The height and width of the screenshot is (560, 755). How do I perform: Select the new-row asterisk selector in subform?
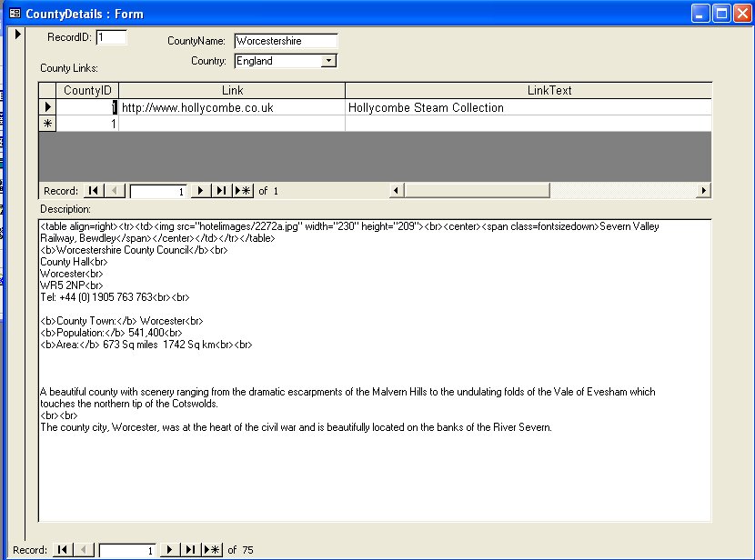click(x=47, y=124)
